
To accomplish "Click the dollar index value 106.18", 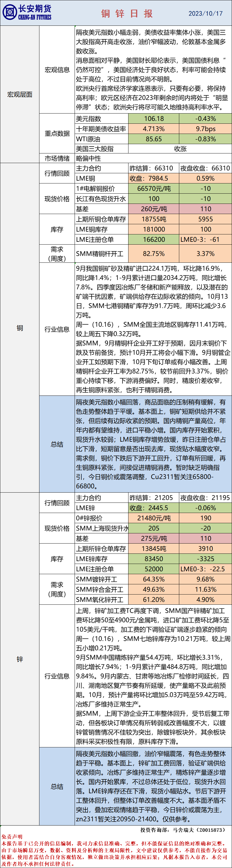I will point(154,119).
